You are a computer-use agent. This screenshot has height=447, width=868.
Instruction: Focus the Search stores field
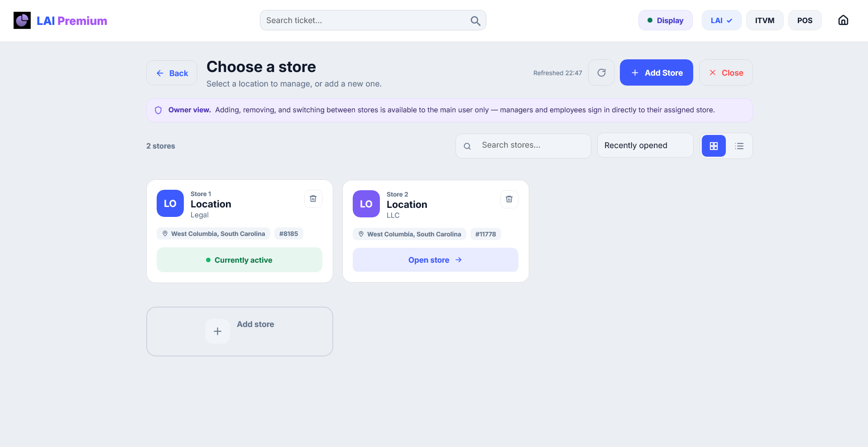tap(523, 146)
